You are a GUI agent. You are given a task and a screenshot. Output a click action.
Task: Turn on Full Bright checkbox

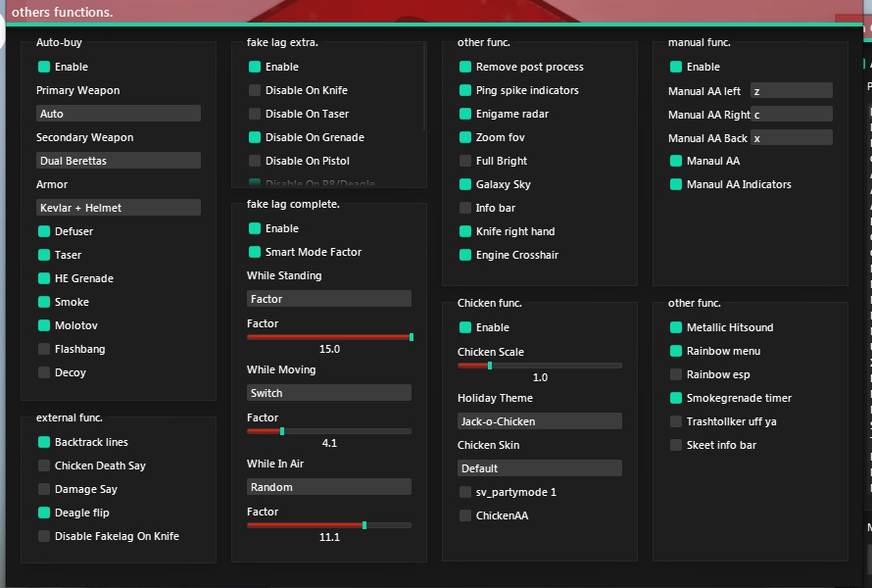[465, 161]
